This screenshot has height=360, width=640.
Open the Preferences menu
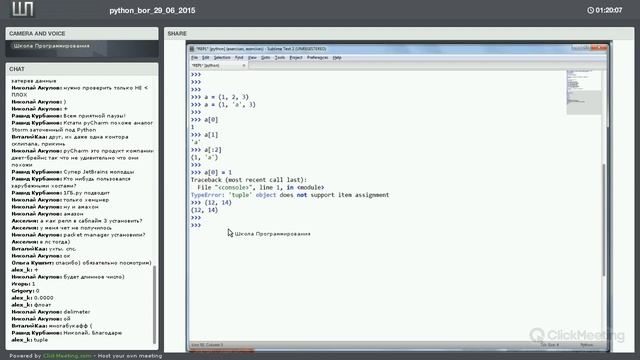[318, 58]
